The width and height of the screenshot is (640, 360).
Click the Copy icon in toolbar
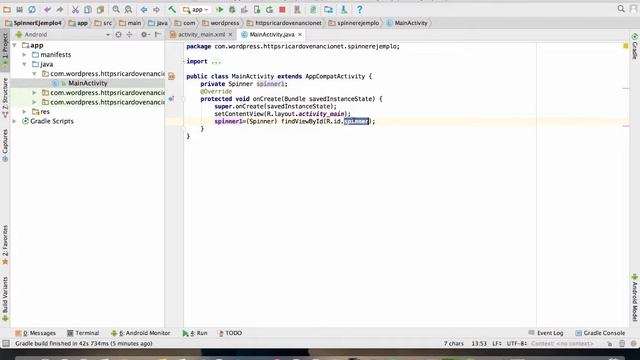[88, 9]
